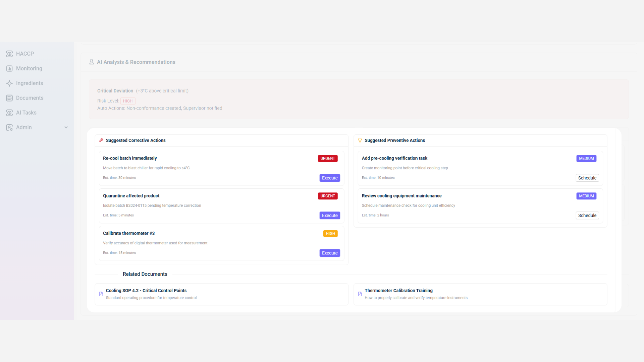Open Cooling SOP 4.2 document card
Image resolution: width=644 pixels, height=362 pixels.
[x=221, y=294]
